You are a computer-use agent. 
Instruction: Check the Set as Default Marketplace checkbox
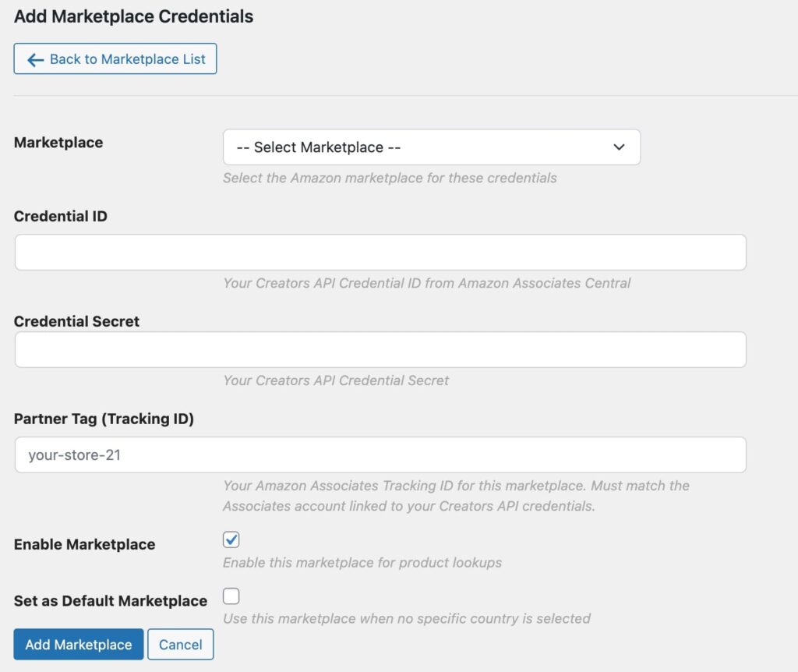pyautogui.click(x=231, y=597)
